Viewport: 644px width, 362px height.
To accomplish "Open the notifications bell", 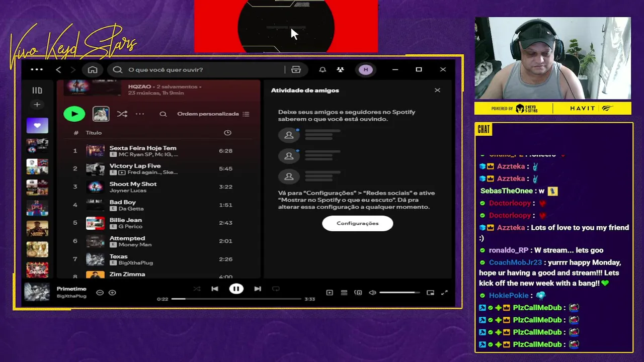I will (x=323, y=70).
